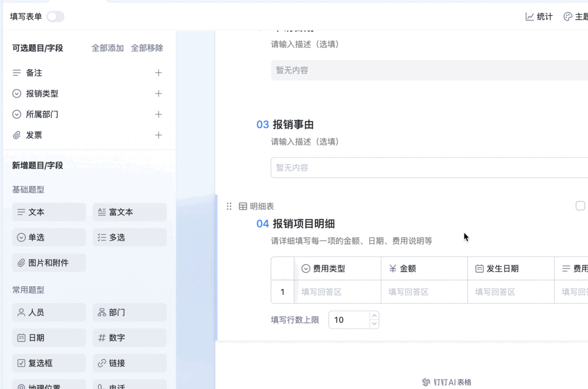This screenshot has width=588, height=389.
Task: Tick the checkbox right of 明细表 header
Action: [580, 205]
